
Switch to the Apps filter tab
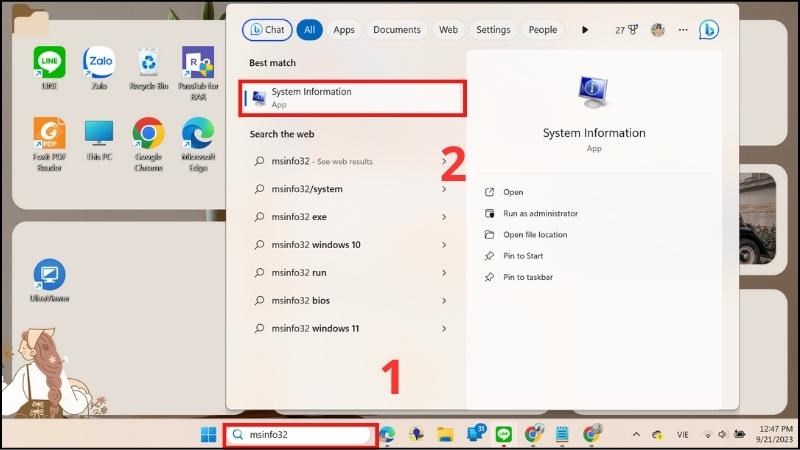click(x=344, y=30)
